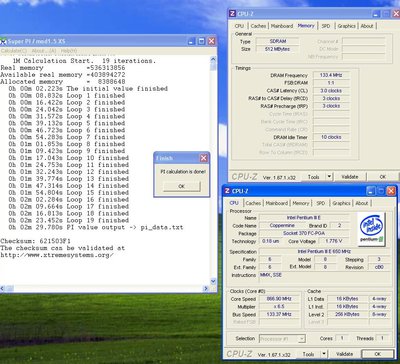Click scroll up arrow in Super PI output
Viewport: 400px width, 364px height.
213,60
